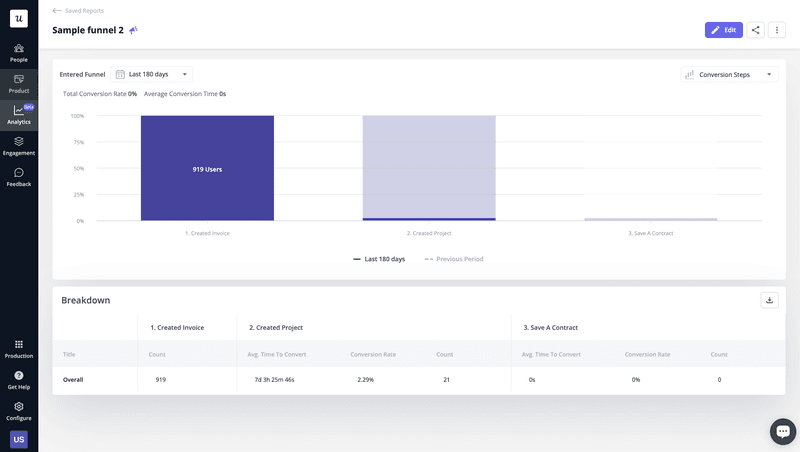Click the 1. Created Invoice column header
800x452 pixels.
(x=177, y=328)
